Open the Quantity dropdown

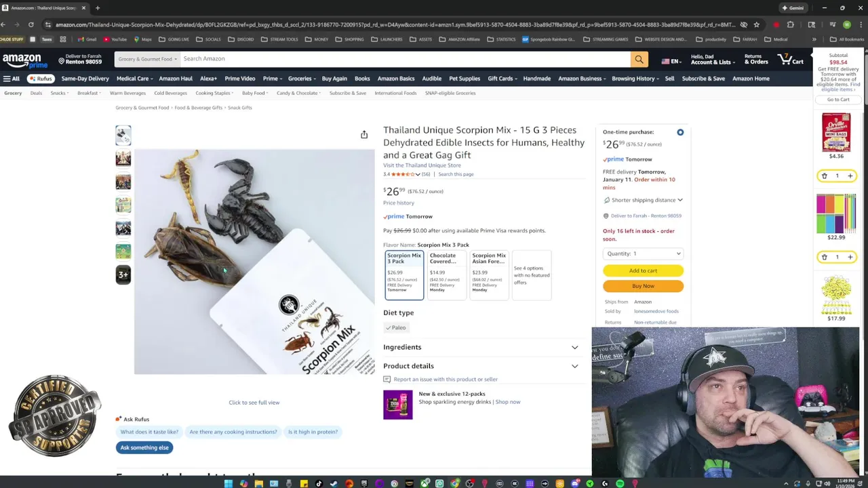click(643, 253)
